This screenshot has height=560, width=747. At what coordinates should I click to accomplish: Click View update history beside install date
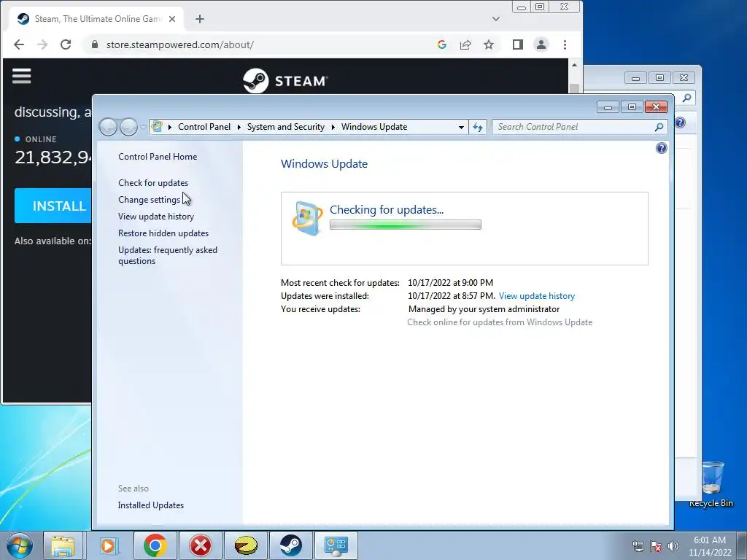[537, 296]
